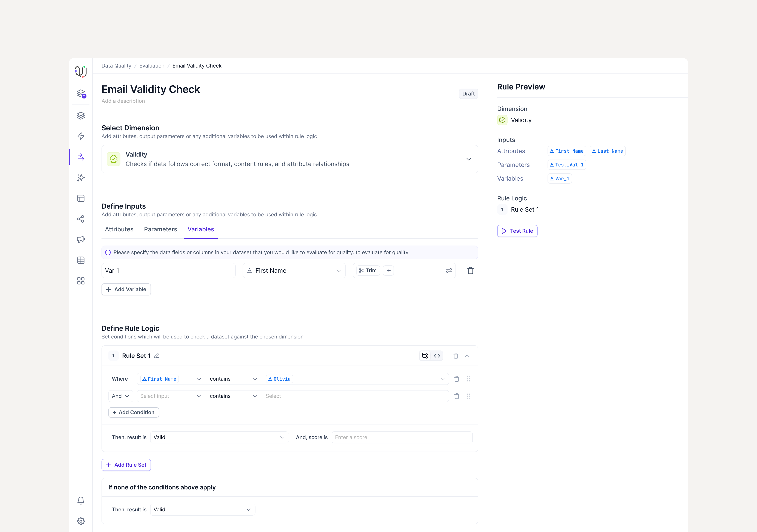Rename Rule Set 1 with pencil icon
The image size is (757, 532).
(x=157, y=356)
